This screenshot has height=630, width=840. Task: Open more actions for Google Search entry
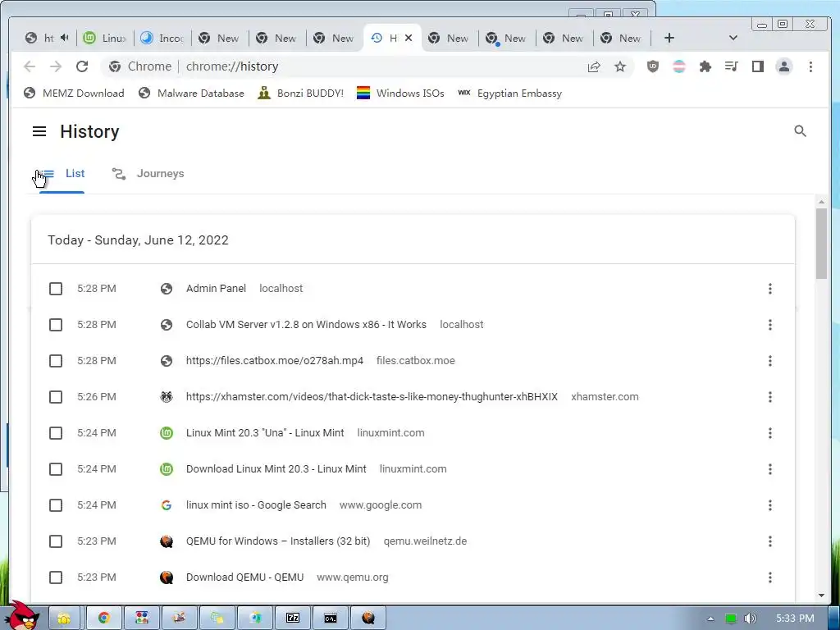tap(769, 505)
